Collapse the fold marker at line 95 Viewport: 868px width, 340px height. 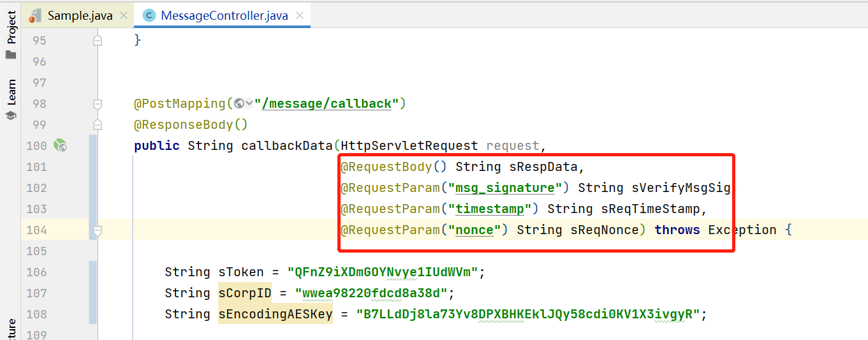click(98, 40)
